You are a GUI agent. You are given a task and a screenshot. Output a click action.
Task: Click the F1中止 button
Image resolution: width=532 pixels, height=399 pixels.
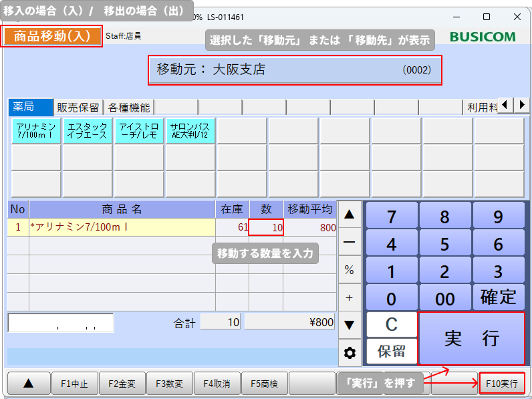75,384
